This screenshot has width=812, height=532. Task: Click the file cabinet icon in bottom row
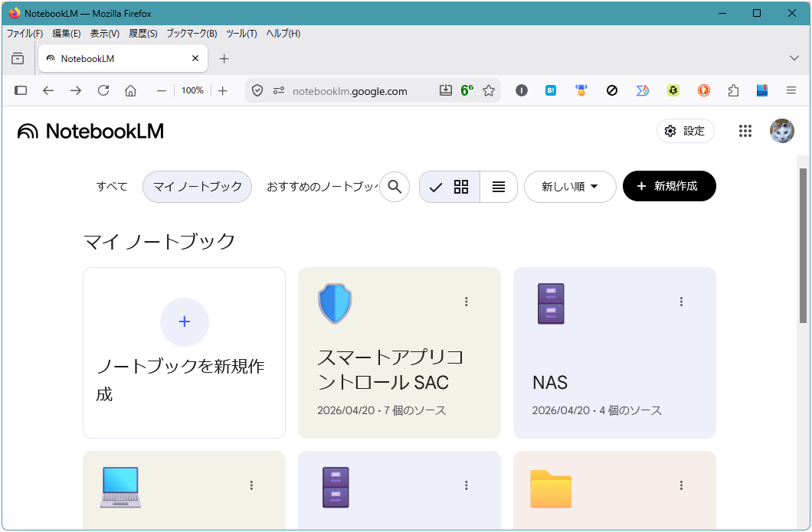(x=336, y=488)
